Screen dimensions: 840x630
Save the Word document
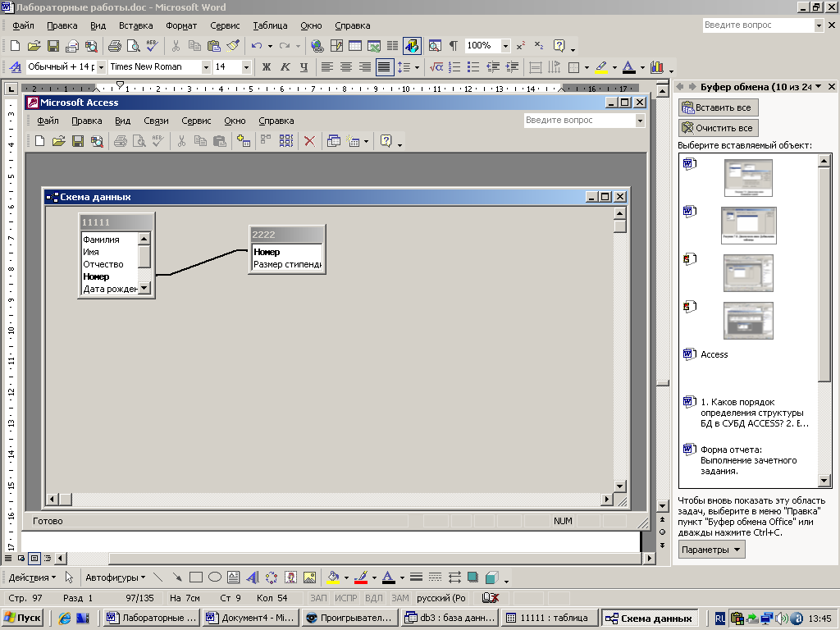click(53, 46)
